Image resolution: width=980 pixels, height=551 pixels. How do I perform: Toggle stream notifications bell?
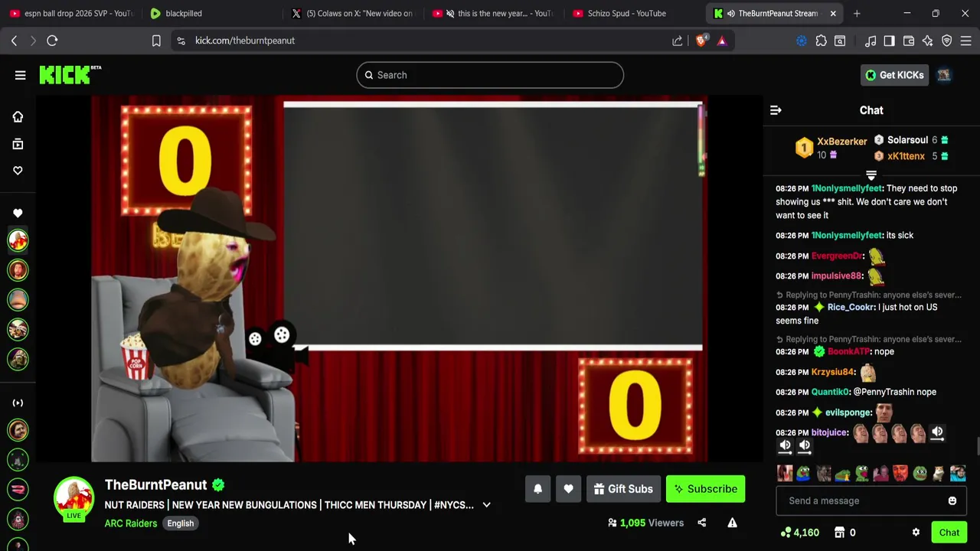click(x=537, y=489)
